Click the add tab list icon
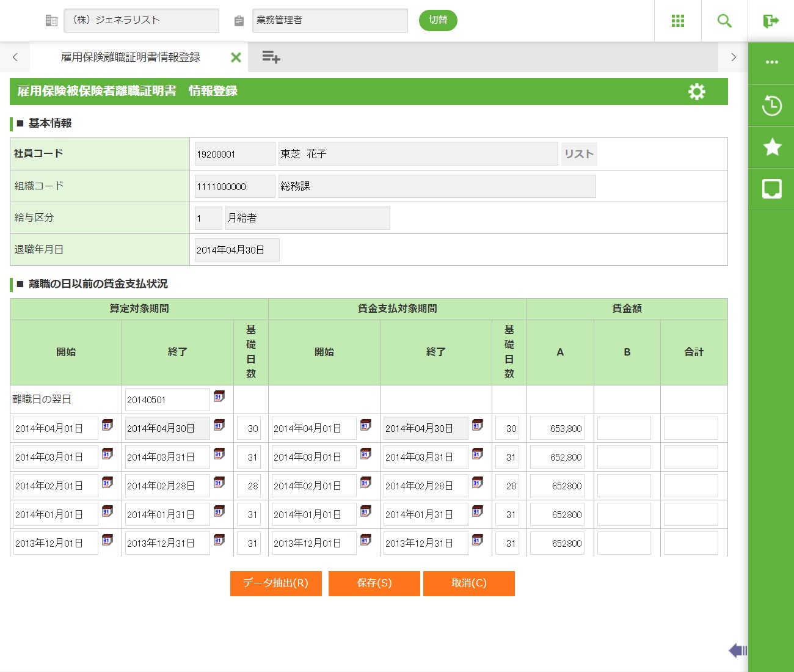Image resolution: width=794 pixels, height=672 pixels. [x=271, y=57]
